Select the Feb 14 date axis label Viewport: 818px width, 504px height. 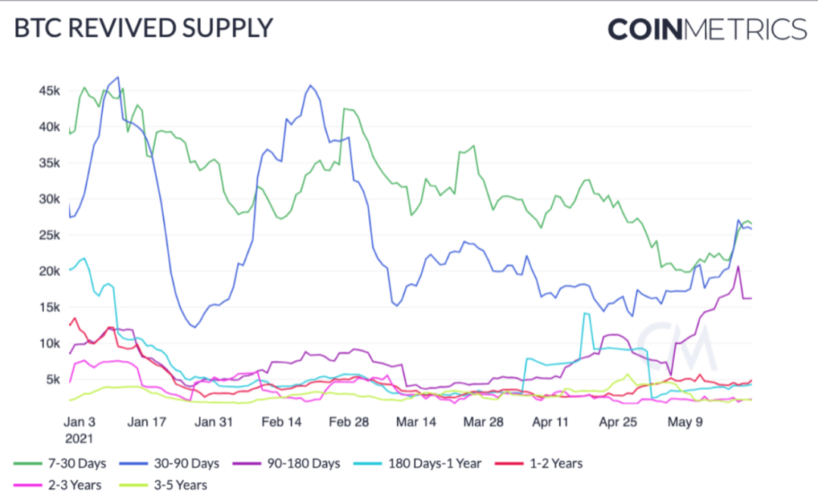click(281, 422)
